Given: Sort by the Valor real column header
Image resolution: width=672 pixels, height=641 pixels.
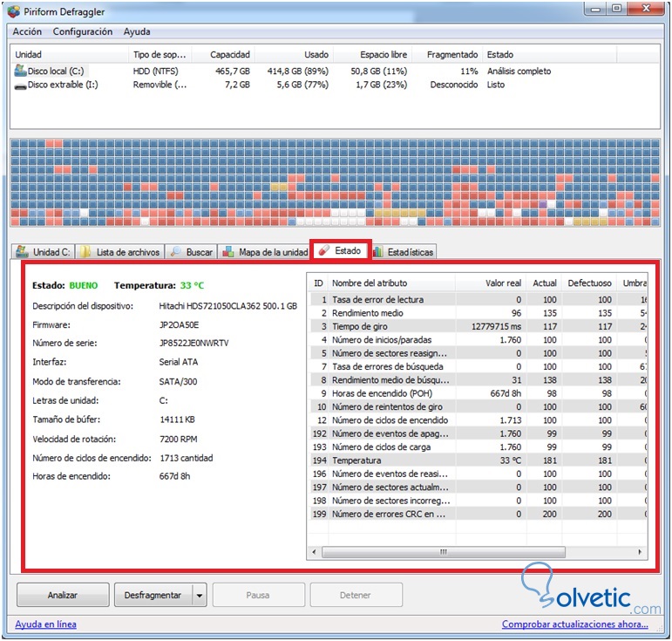Looking at the screenshot, I should click(491, 283).
